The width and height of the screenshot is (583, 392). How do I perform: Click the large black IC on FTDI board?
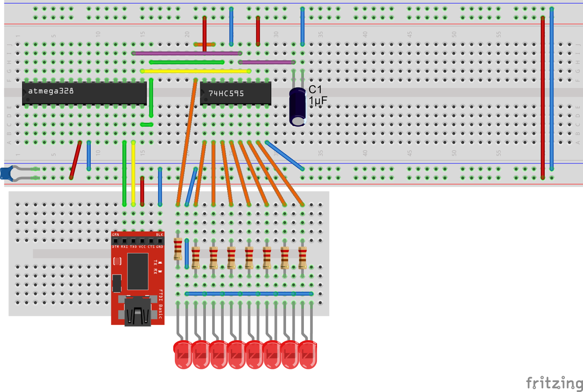(138, 271)
